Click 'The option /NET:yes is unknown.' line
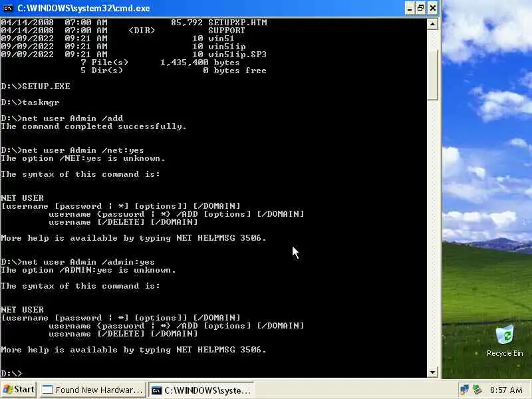 [82, 158]
